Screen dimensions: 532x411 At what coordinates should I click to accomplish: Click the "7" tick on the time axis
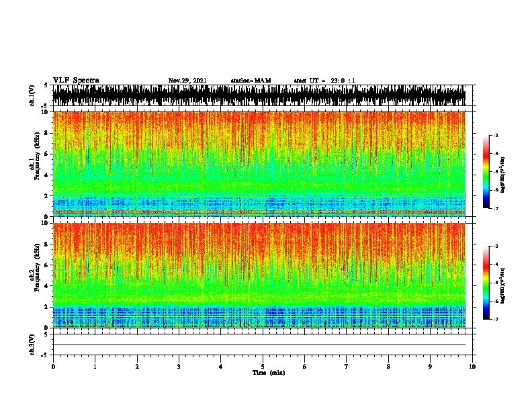click(x=347, y=367)
